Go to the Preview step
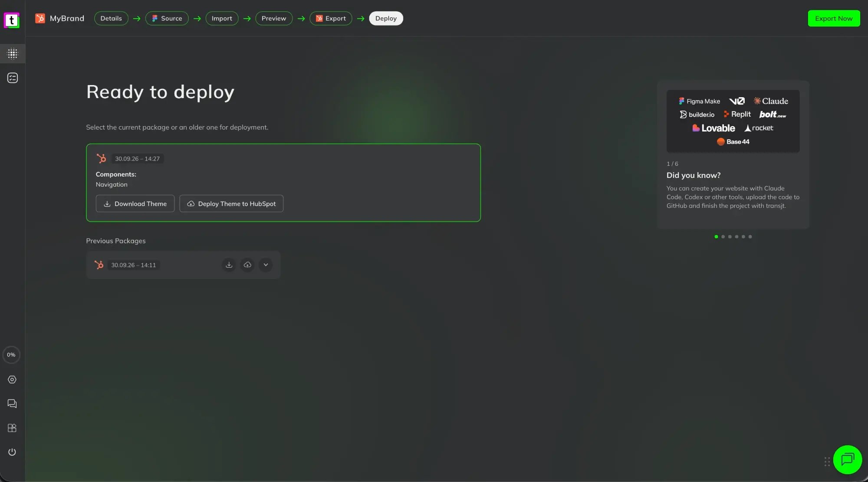 [x=274, y=18]
